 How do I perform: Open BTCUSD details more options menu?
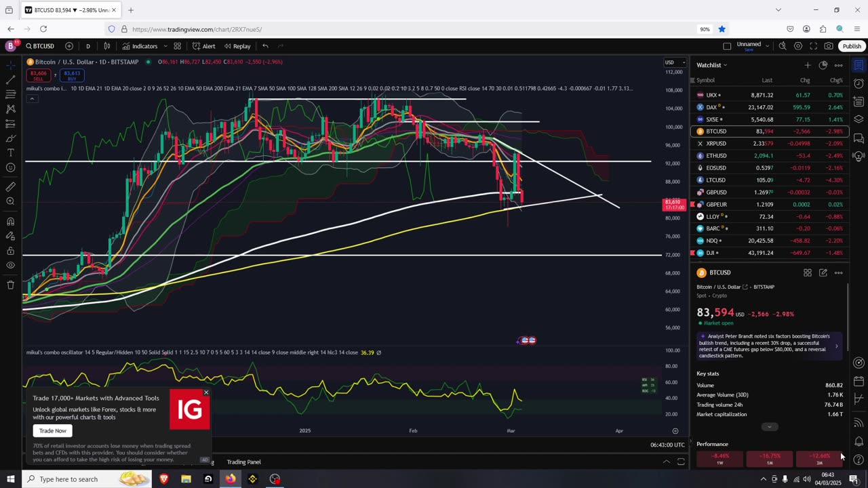838,272
